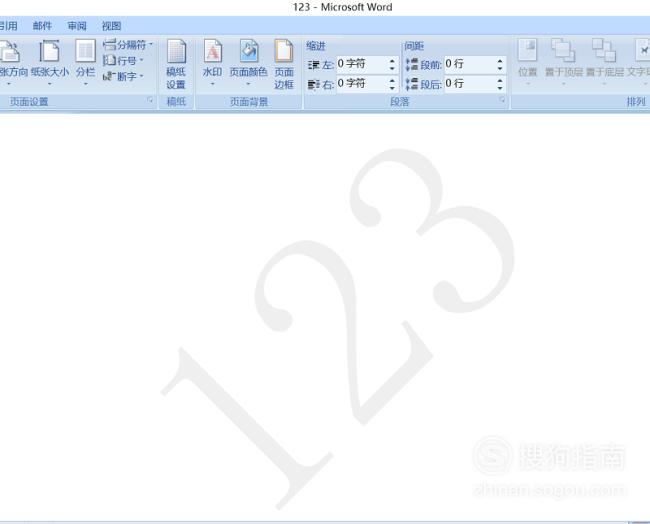Switch to the 引用 references tab

tap(8, 26)
